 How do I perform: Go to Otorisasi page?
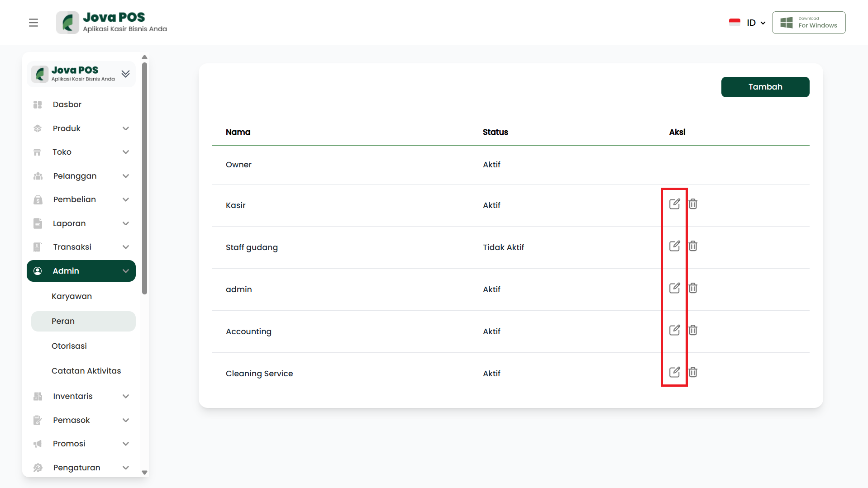click(x=69, y=346)
